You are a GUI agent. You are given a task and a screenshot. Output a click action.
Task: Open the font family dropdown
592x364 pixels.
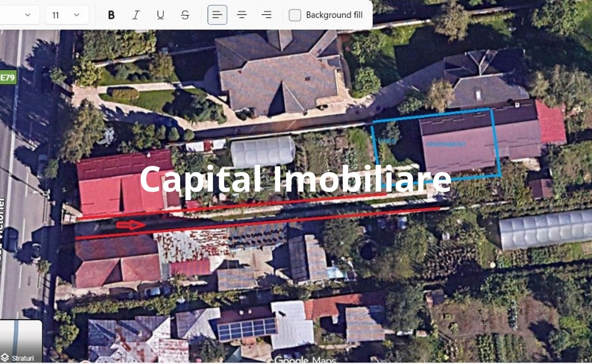[20, 15]
